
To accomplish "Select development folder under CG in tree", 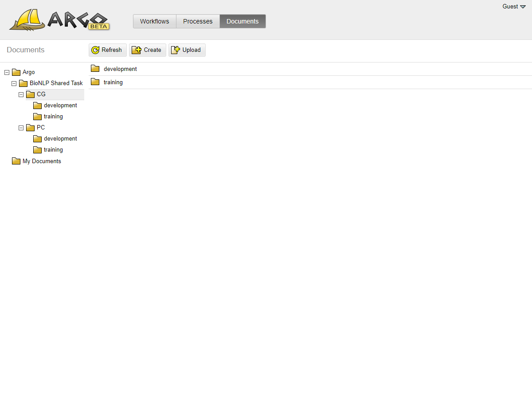I will click(60, 106).
